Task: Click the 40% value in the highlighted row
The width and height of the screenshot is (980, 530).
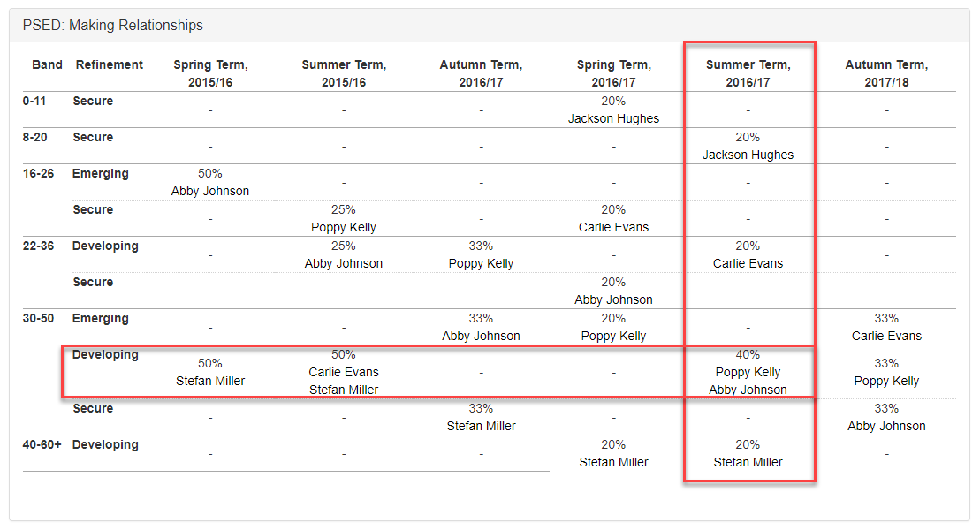Action: click(748, 355)
